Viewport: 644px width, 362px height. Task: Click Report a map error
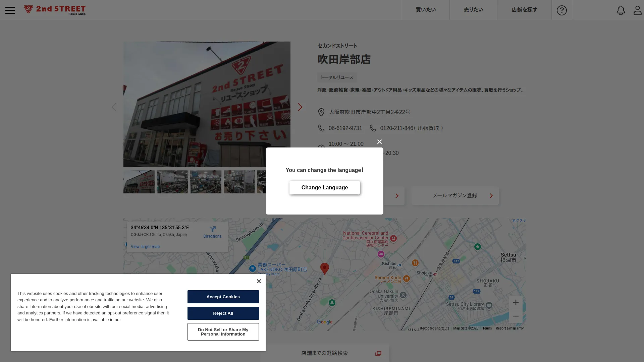[509, 328]
